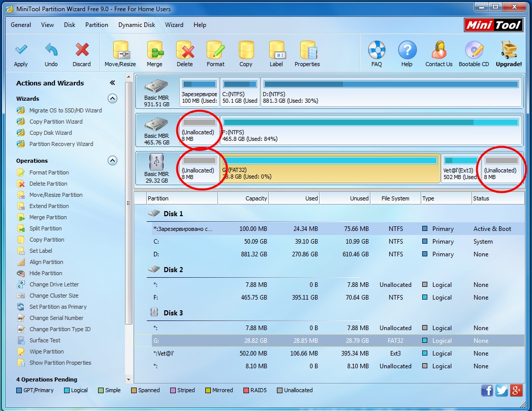This screenshot has width=532, height=411.
Task: Launch the Bootable CD tool
Action: point(474,50)
